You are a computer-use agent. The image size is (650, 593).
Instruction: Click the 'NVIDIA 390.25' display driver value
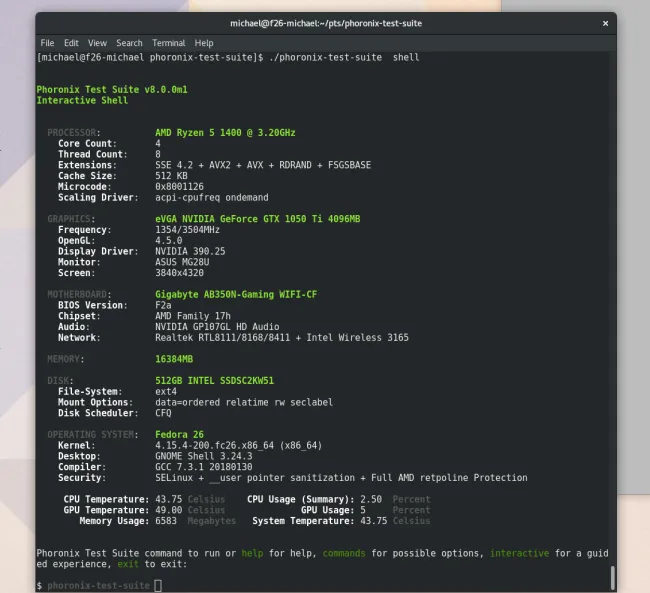[190, 251]
